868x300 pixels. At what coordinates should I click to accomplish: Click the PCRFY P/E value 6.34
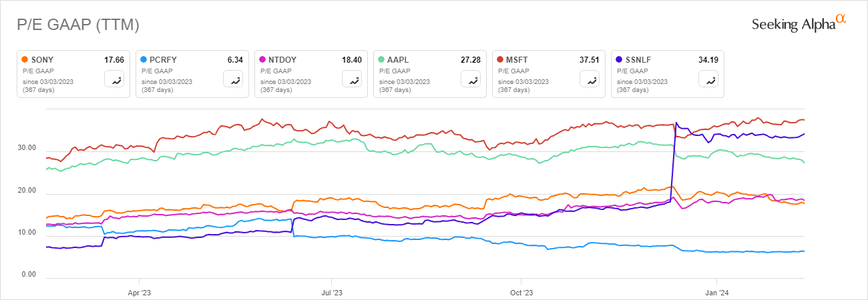click(235, 59)
